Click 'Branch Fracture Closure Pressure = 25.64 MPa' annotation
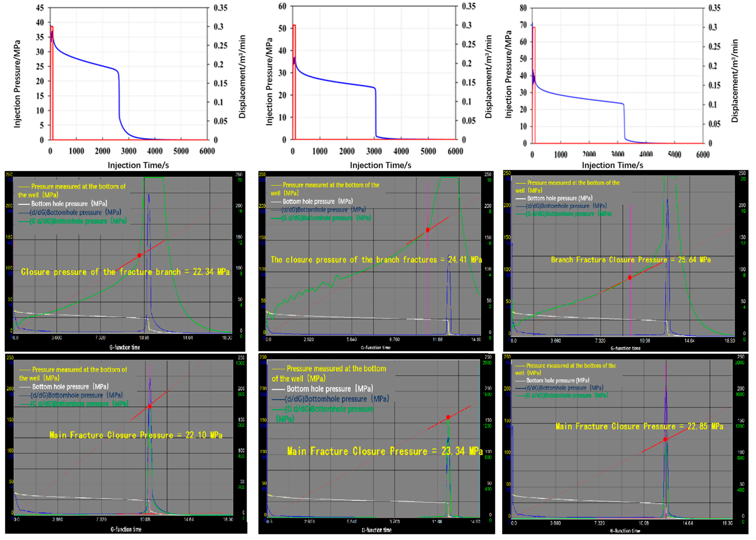 tap(631, 260)
